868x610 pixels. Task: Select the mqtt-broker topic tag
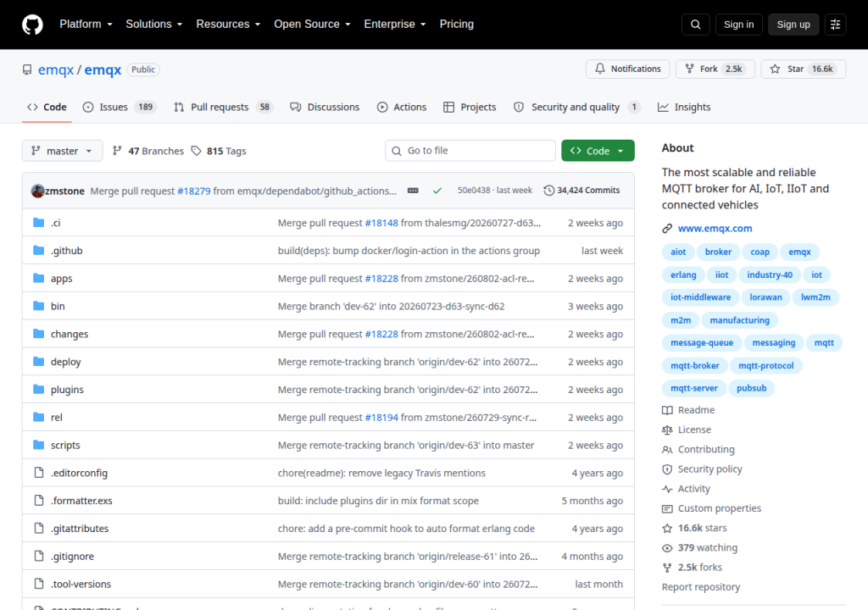[695, 365]
